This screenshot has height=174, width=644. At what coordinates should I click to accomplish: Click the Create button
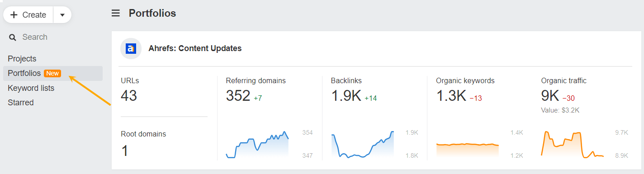[28, 15]
